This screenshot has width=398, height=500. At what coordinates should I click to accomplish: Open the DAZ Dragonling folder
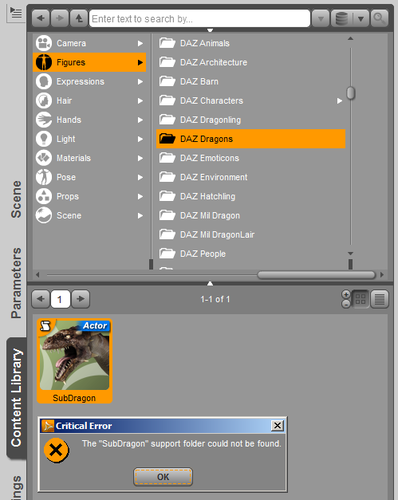click(x=251, y=120)
